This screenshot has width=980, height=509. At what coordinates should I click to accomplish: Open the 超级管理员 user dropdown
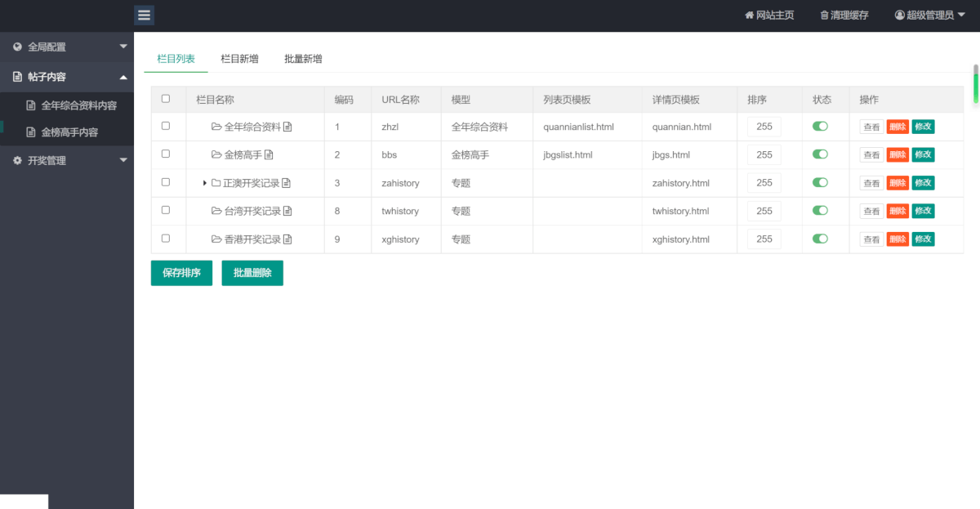(929, 16)
